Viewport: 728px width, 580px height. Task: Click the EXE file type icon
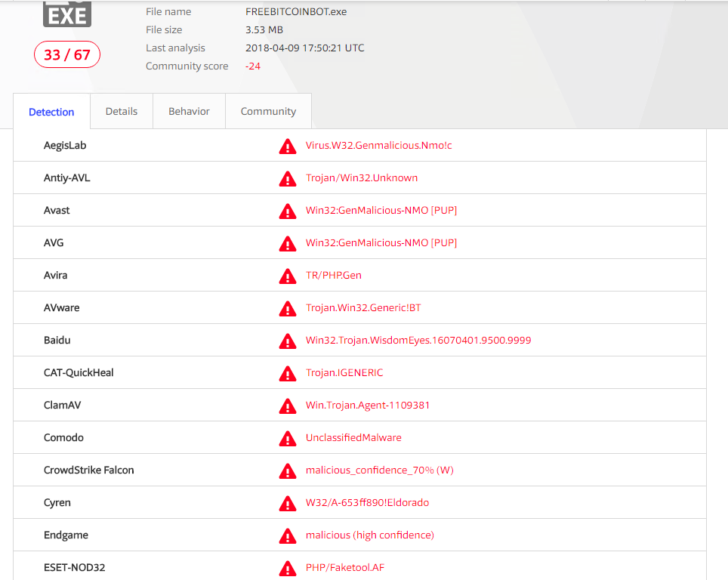tap(67, 14)
